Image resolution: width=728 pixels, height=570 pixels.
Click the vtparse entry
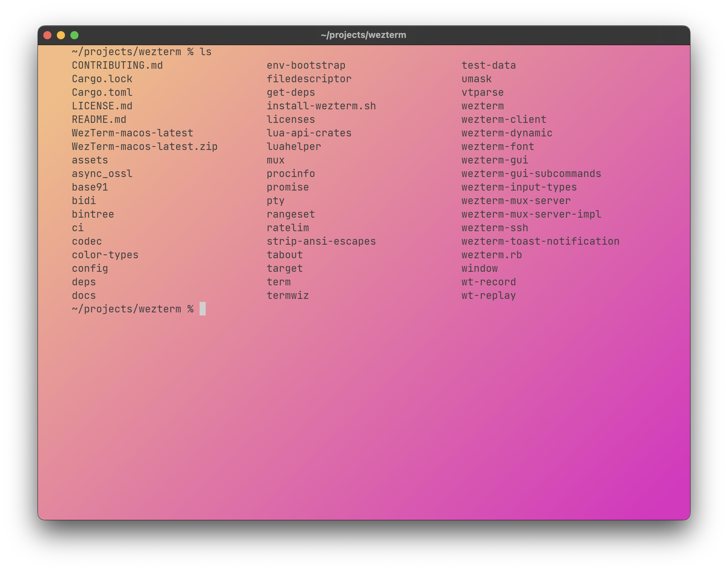(483, 92)
